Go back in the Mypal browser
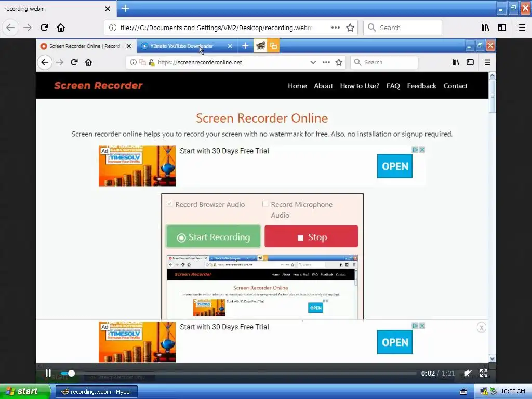The height and width of the screenshot is (399, 532). click(x=10, y=28)
